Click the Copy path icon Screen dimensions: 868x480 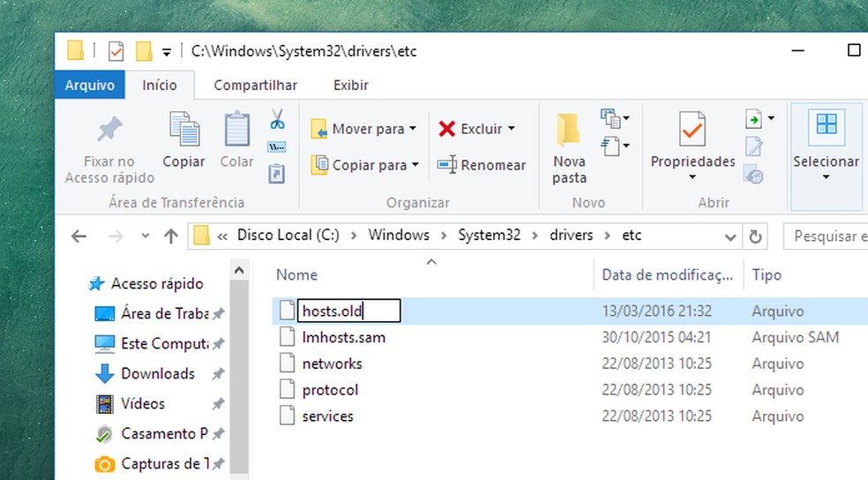point(277,146)
